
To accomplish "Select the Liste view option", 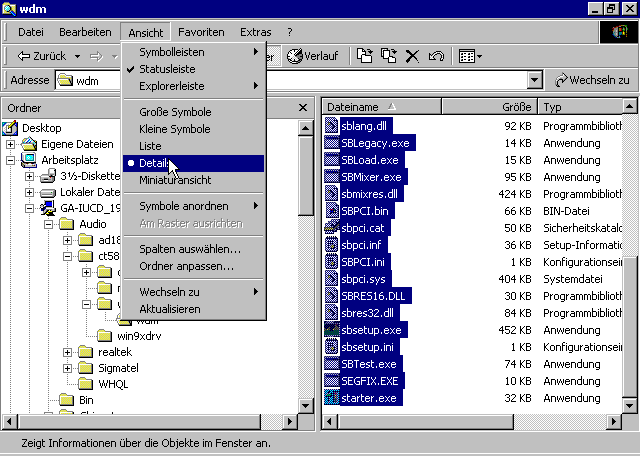I will (x=193, y=146).
